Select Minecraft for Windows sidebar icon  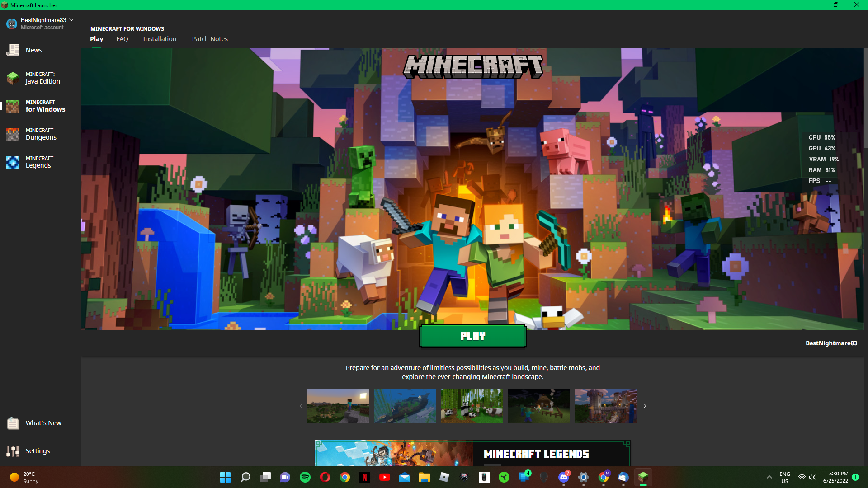pos(13,106)
